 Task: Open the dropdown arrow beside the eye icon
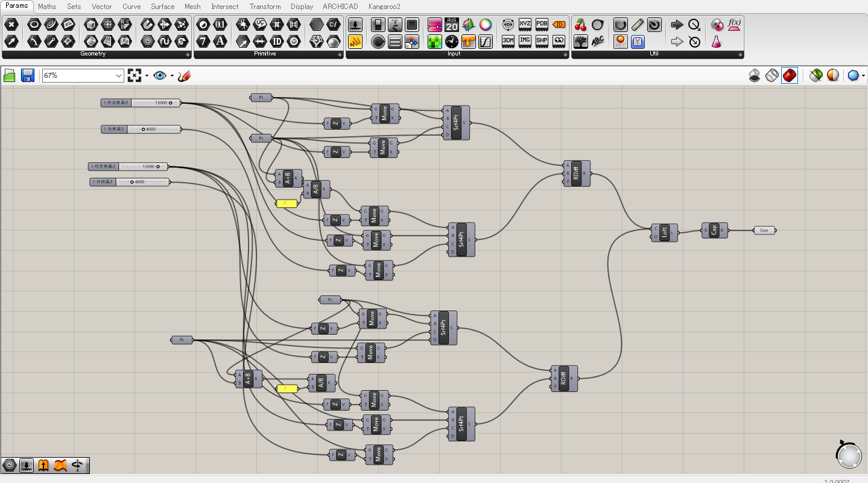point(172,76)
